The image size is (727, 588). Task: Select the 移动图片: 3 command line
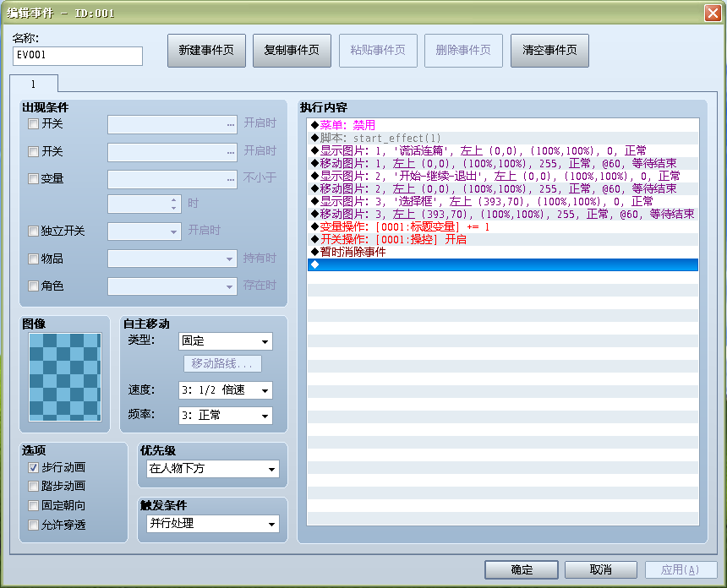click(x=503, y=214)
